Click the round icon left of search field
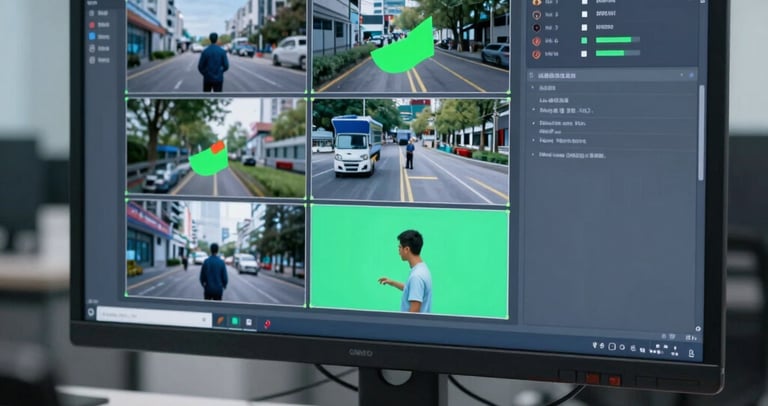The image size is (768, 406). 91,311
